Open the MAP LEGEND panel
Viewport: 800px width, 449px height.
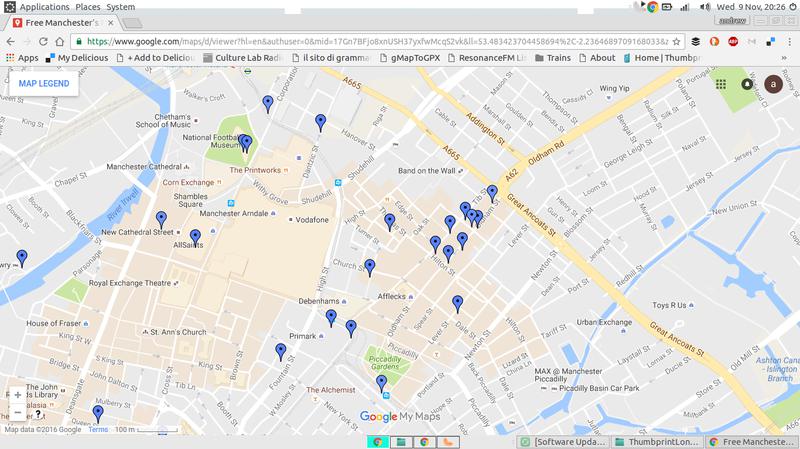tap(44, 84)
